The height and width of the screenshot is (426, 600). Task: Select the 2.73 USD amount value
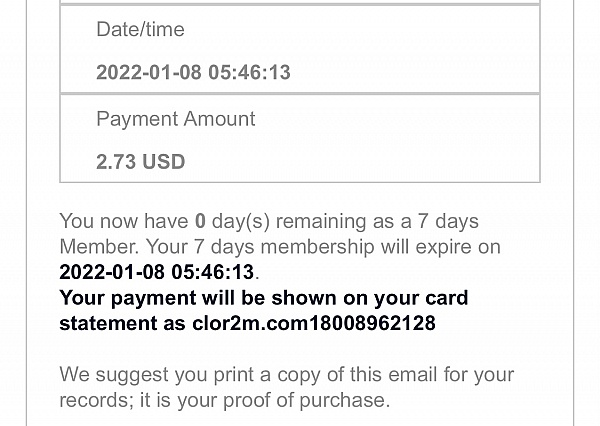tap(140, 162)
